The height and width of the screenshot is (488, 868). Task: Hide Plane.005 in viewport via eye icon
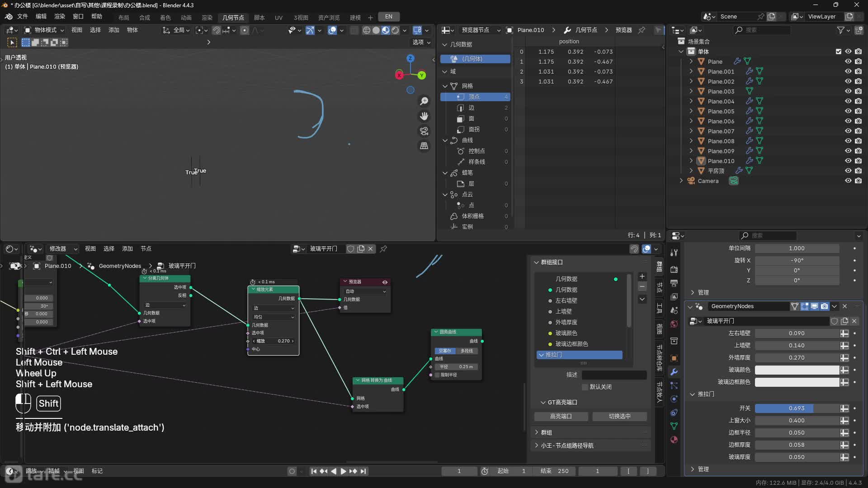click(848, 111)
